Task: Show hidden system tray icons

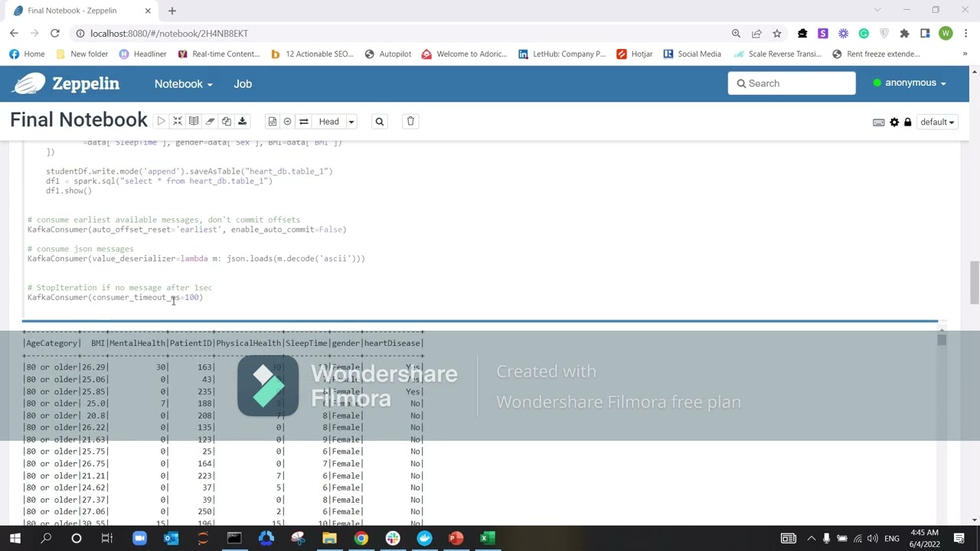Action: [811, 538]
